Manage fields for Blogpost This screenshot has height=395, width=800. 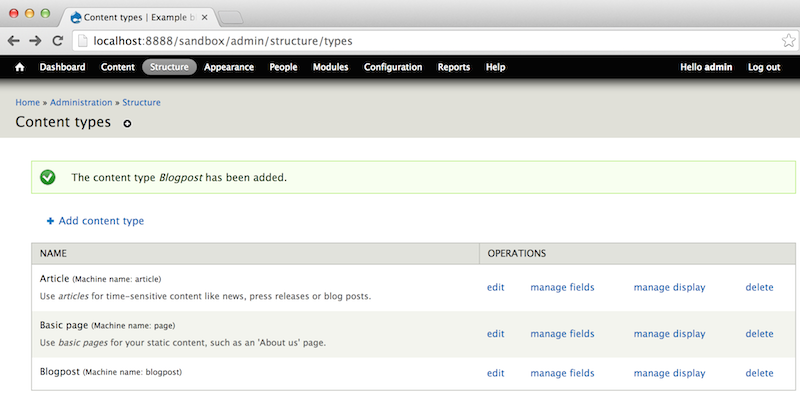(x=562, y=373)
